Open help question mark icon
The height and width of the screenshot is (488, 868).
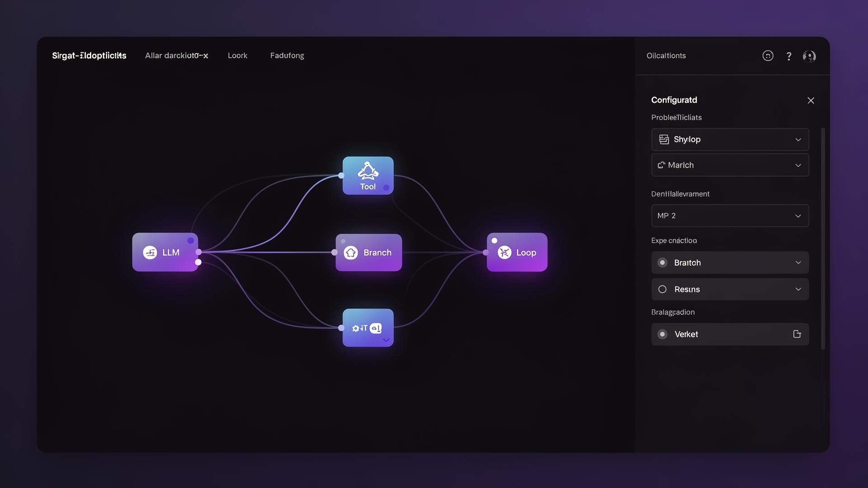click(x=789, y=56)
